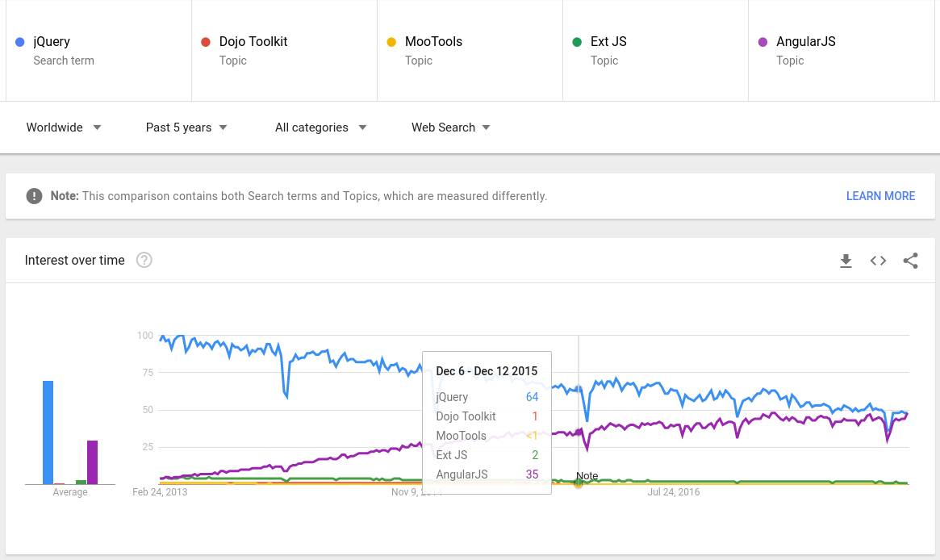Click the AngularJS value 35 in tooltip

(532, 474)
